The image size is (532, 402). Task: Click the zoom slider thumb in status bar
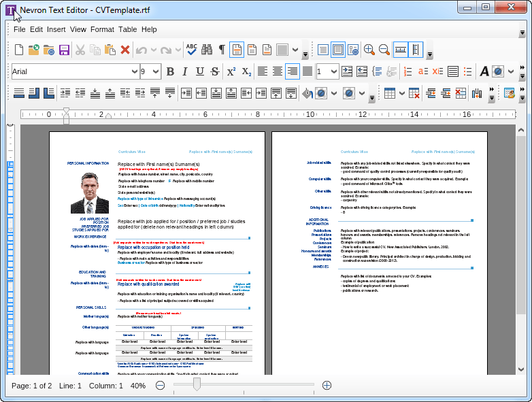(x=197, y=385)
